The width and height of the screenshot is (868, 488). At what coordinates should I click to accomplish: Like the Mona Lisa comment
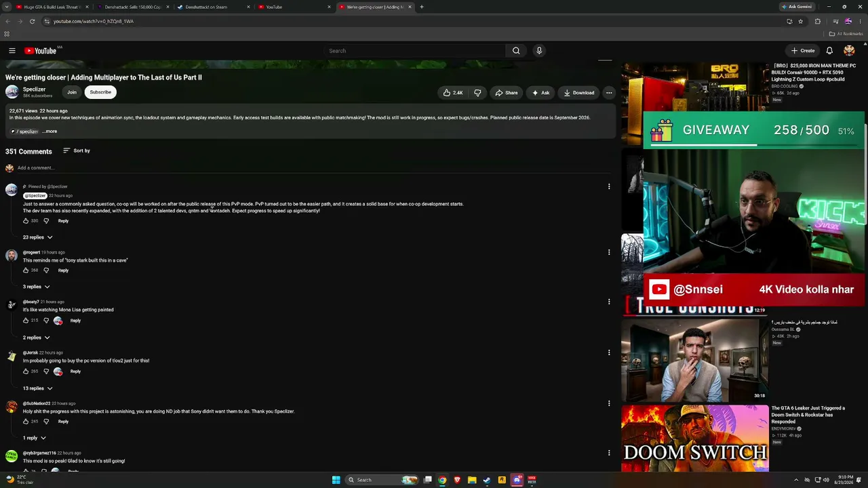(x=26, y=321)
